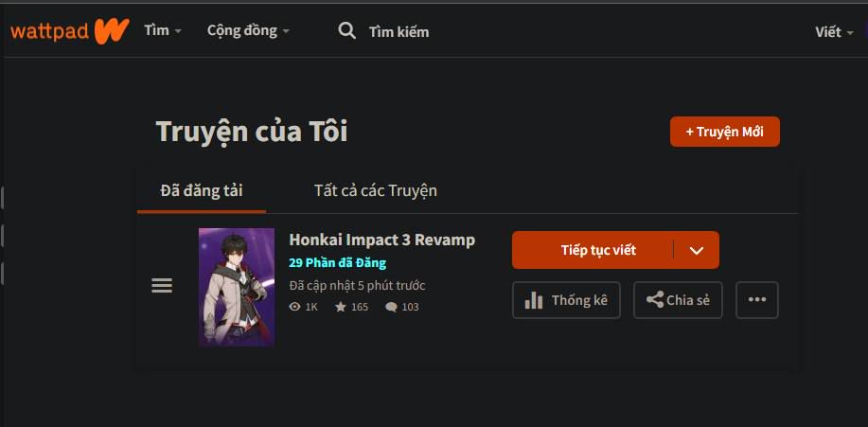Expand the Cộng đồng dropdown menu

pos(248,30)
